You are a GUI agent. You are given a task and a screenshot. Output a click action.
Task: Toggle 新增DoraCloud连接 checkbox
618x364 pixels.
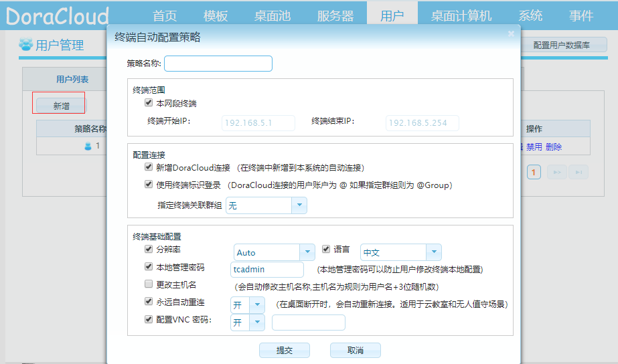(x=149, y=167)
